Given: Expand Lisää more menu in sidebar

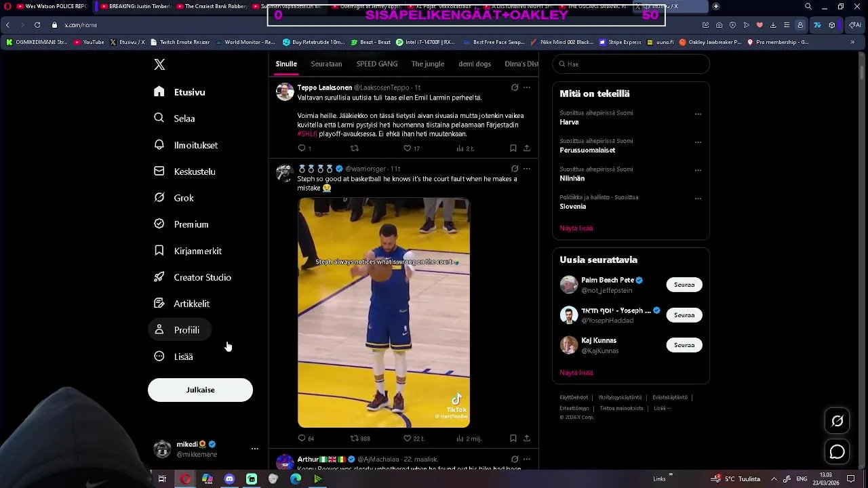Looking at the screenshot, I should (175, 357).
